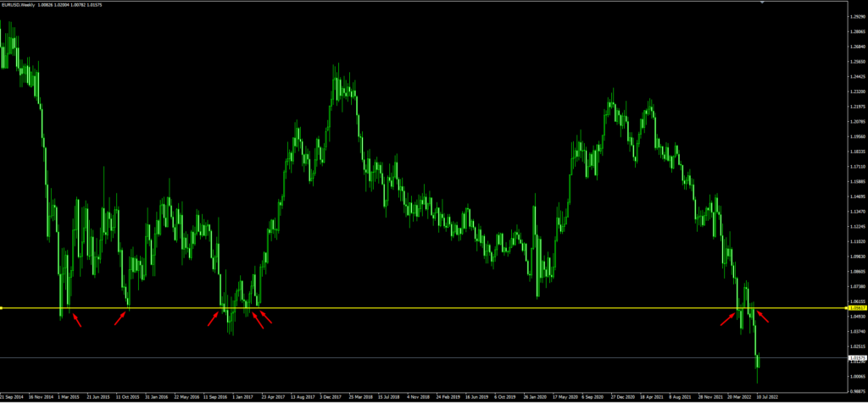Click the red arrow near 1 Mar 2015 low
Viewport: 868px width, 403px height.
coord(76,319)
